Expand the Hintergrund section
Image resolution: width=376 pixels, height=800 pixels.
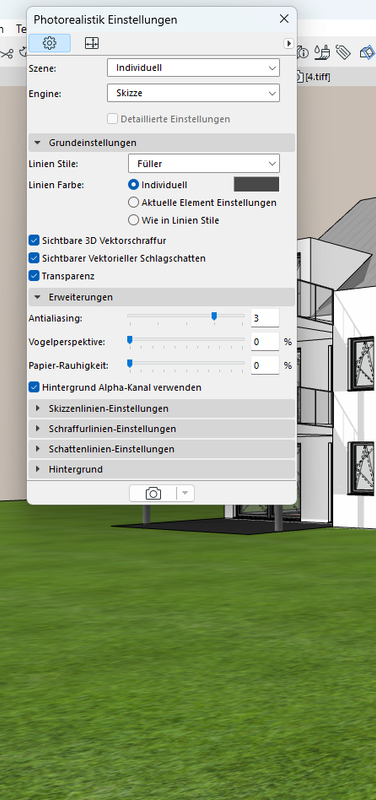coord(162,469)
